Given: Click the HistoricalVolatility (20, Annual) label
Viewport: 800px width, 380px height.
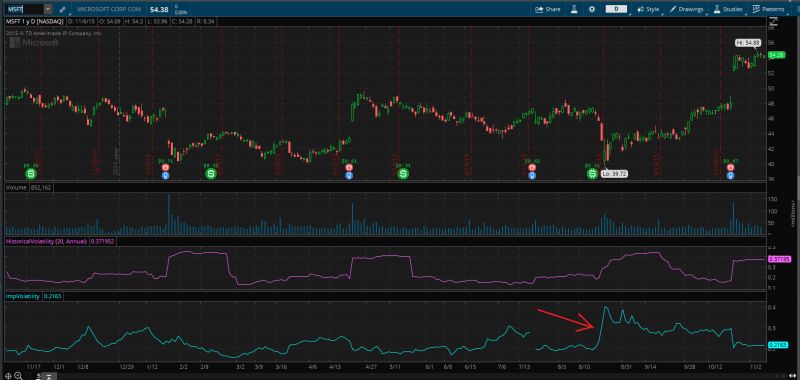Looking at the screenshot, I should [x=46, y=242].
